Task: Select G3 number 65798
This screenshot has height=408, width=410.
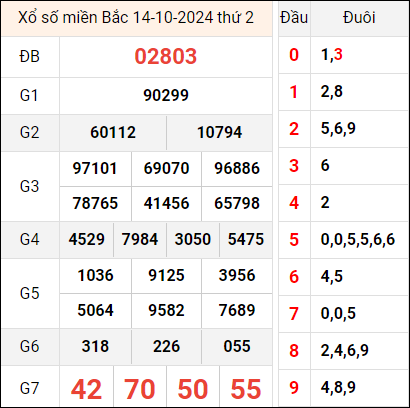Action: 237,203
